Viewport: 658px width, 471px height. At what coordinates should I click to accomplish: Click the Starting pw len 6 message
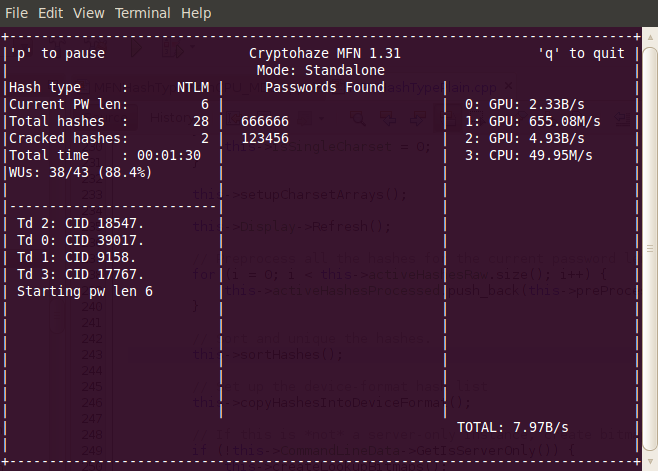(x=85, y=291)
